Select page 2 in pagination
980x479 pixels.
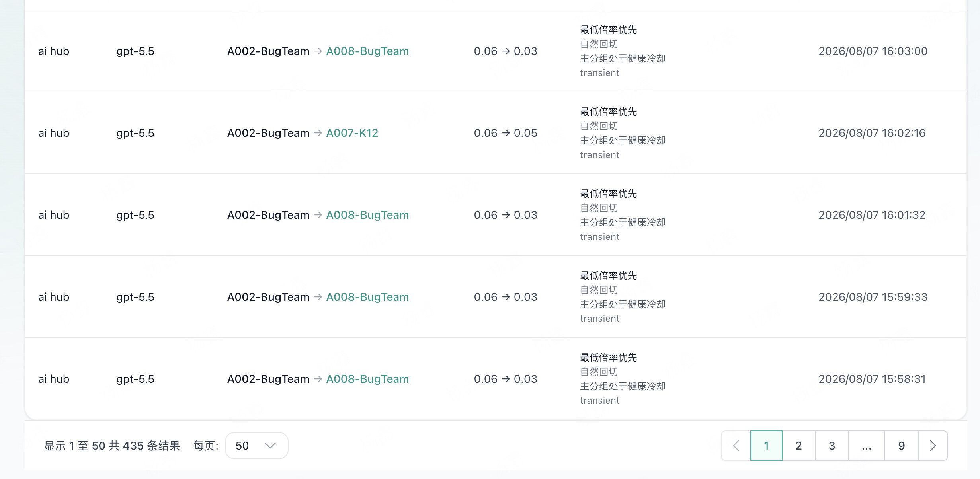pyautogui.click(x=798, y=446)
